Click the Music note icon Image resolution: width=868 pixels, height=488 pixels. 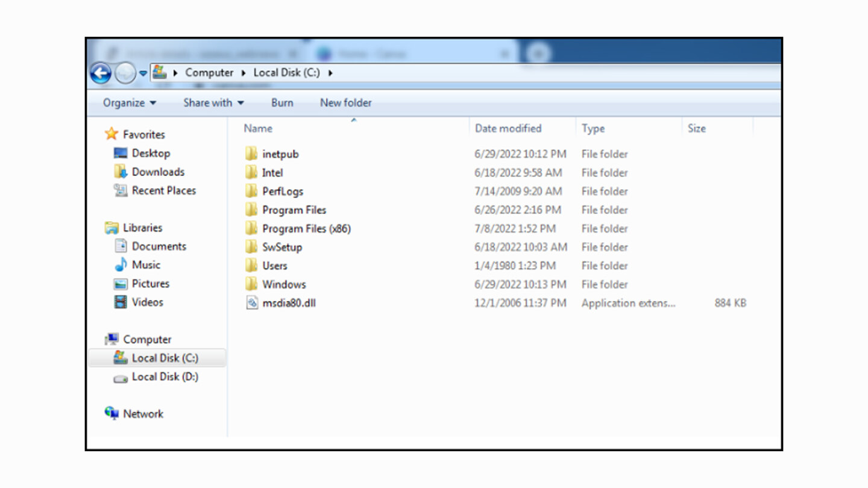click(x=121, y=264)
